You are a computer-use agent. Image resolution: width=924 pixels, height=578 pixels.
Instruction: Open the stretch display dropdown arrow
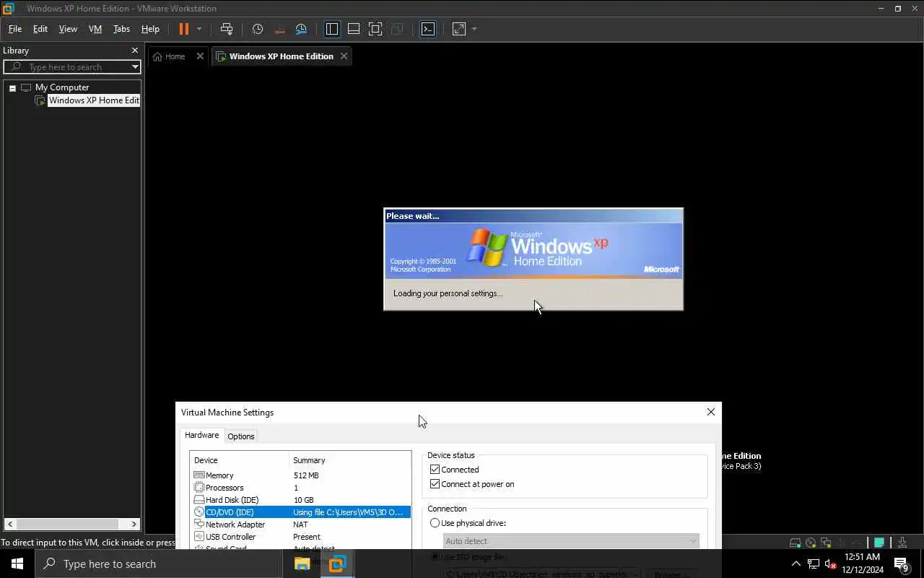click(x=474, y=29)
